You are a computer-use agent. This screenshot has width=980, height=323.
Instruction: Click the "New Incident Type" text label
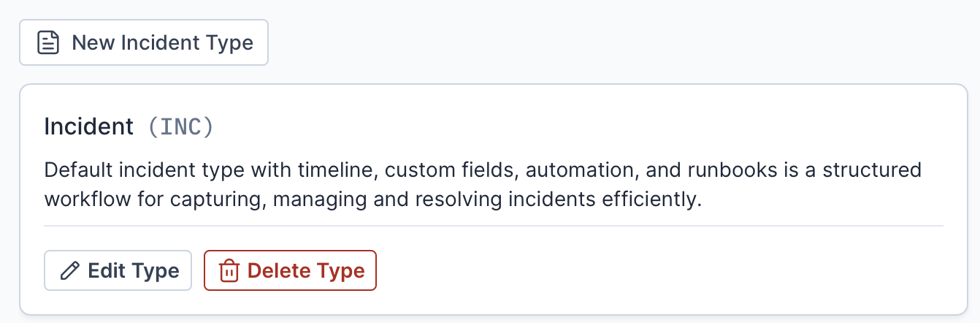pyautogui.click(x=162, y=42)
